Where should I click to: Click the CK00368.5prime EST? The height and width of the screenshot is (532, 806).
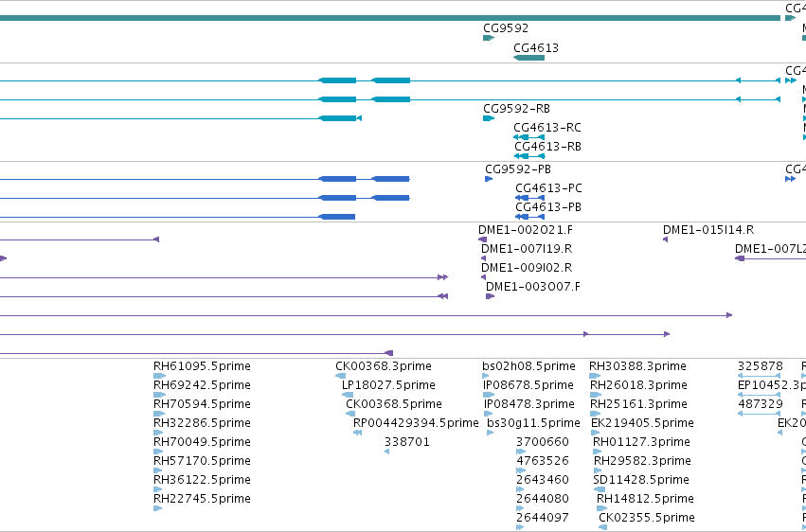(x=350, y=414)
